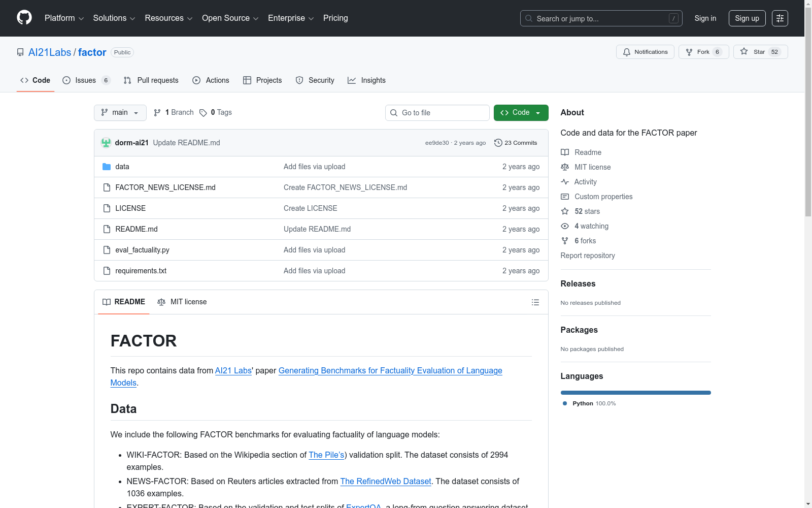Image resolution: width=812 pixels, height=508 pixels.
Task: Open the README outline list icon
Action: pos(535,302)
